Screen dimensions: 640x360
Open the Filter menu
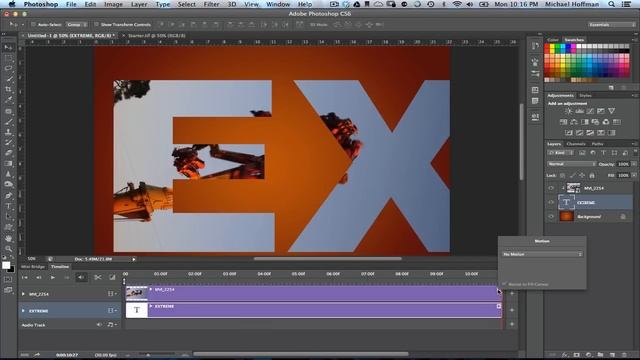point(211,4)
